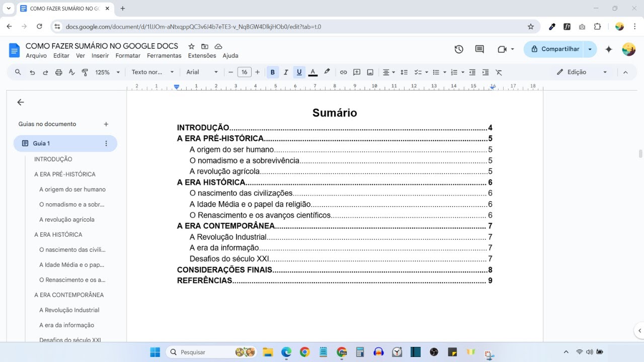Open the text alignment dropdown
Viewport: 644px width, 362px height.
[x=388, y=72]
